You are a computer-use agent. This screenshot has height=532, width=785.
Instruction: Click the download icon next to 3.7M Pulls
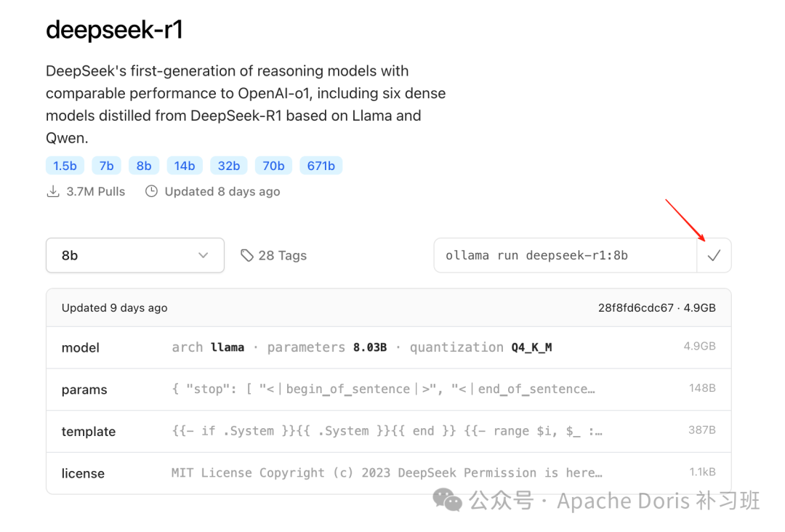(52, 192)
